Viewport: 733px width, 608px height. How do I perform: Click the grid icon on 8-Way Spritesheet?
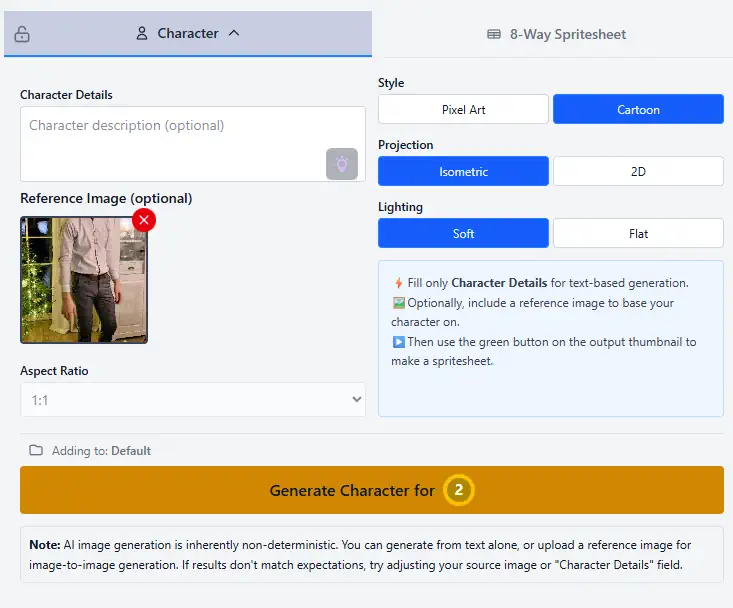[x=494, y=34]
